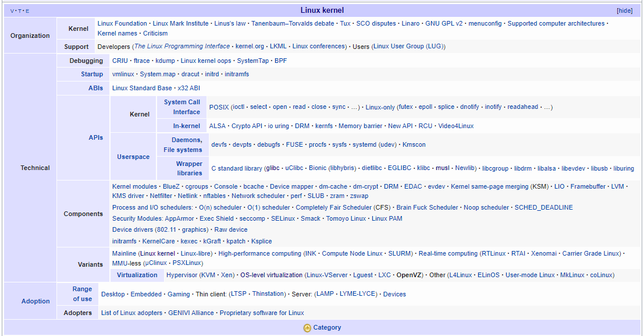Open Supported computer architectures link
Viewport: 644px width, 336px height.
click(x=556, y=23)
